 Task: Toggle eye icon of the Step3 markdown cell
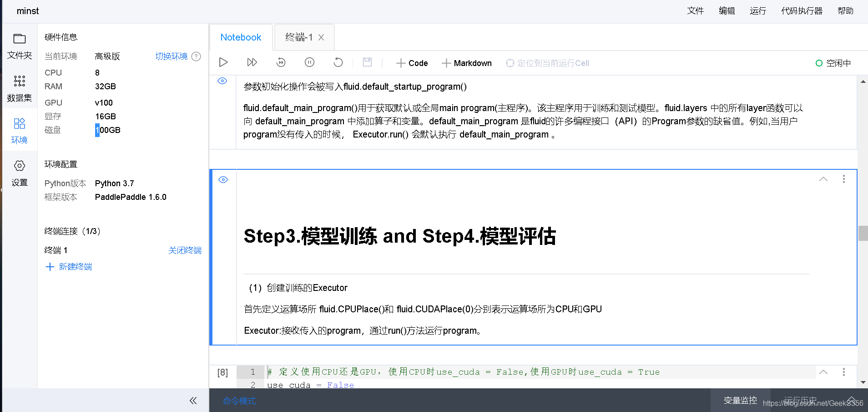tap(223, 180)
